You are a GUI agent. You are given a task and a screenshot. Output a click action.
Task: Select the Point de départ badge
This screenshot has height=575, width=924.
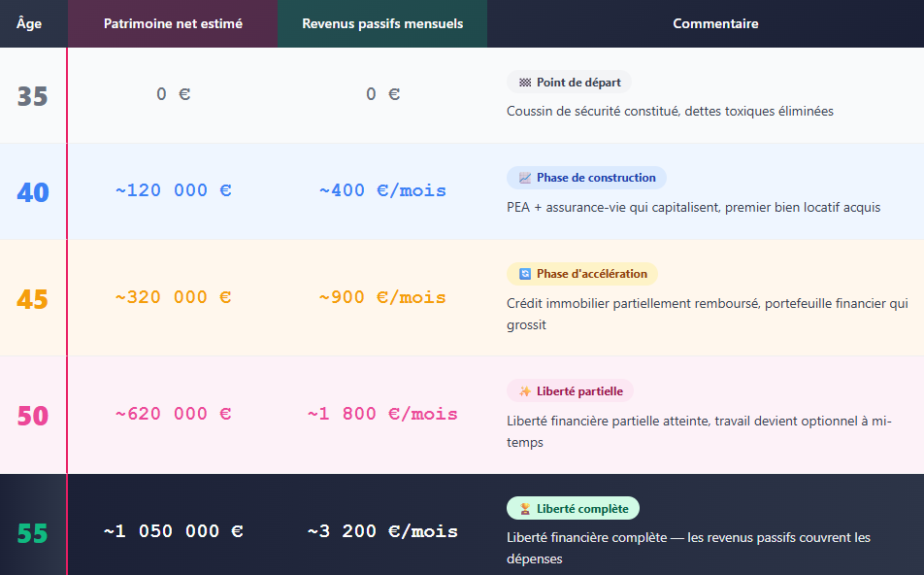tap(569, 83)
